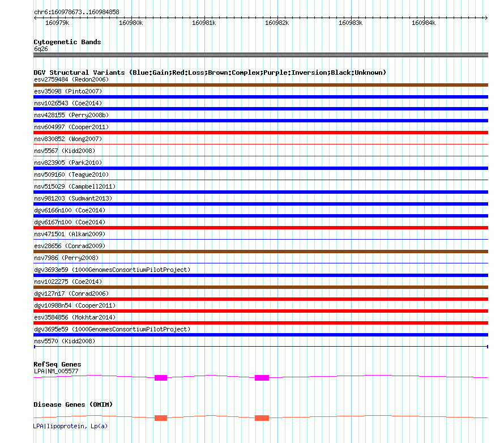Click the esv3584856 (Mokhtar2014) label
This screenshot has height=443, width=504.
point(75,317)
